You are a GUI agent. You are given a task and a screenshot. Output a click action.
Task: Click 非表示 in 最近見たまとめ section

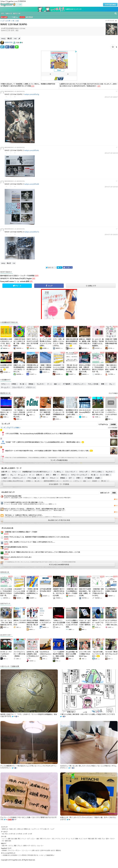116,393
